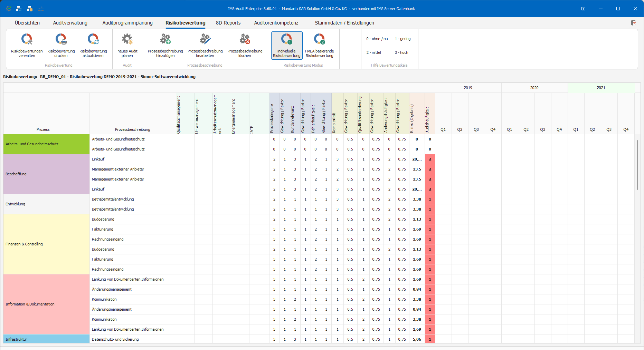Image resolution: width=644 pixels, height=350 pixels.
Task: Click the Qualitätsmanagement column header
Action: click(185, 114)
